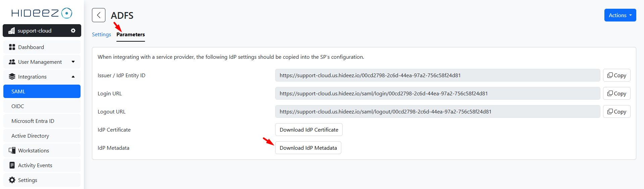Click the back arrow button beside ADFS
The image size is (644, 189).
[x=99, y=15]
